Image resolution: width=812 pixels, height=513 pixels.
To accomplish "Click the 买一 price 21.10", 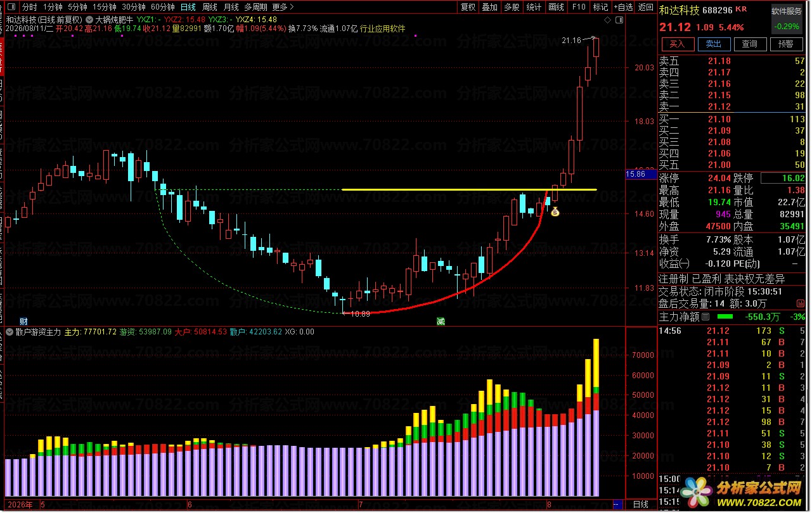I will (719, 119).
